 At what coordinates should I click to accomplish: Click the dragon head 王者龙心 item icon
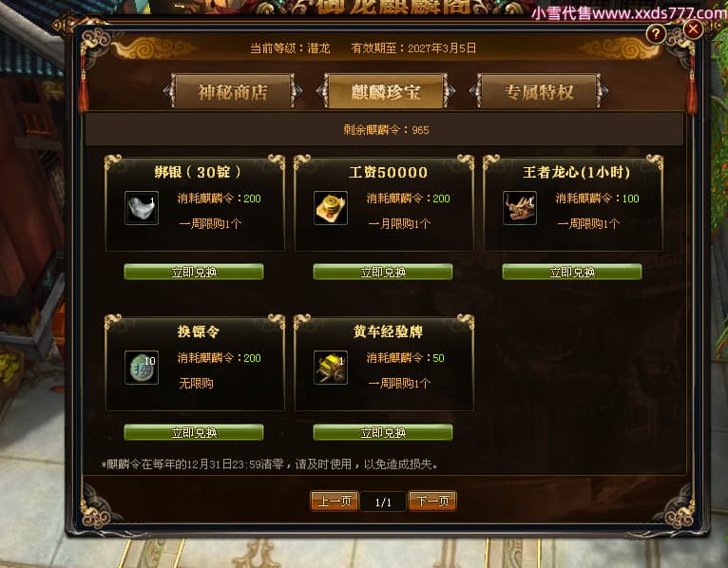tap(520, 208)
